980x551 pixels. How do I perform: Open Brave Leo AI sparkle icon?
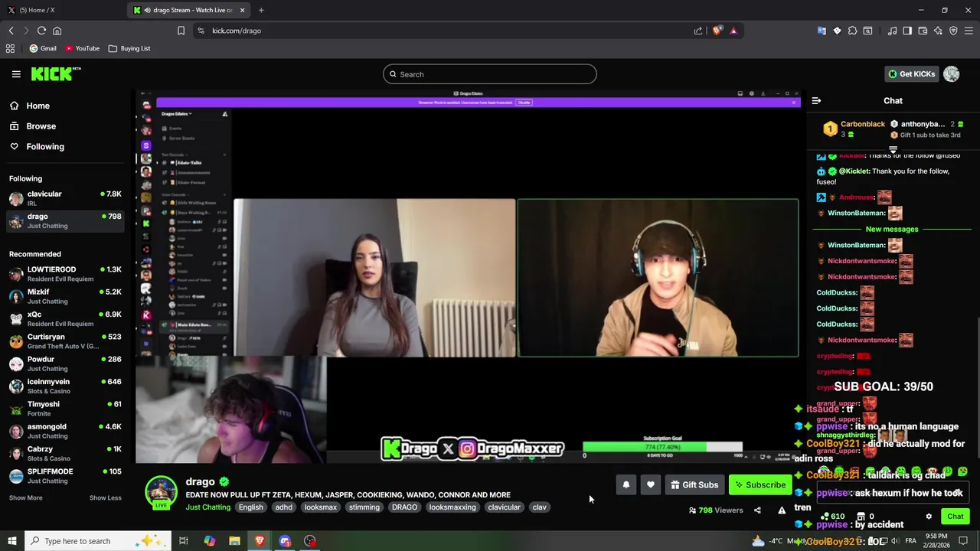point(938,31)
